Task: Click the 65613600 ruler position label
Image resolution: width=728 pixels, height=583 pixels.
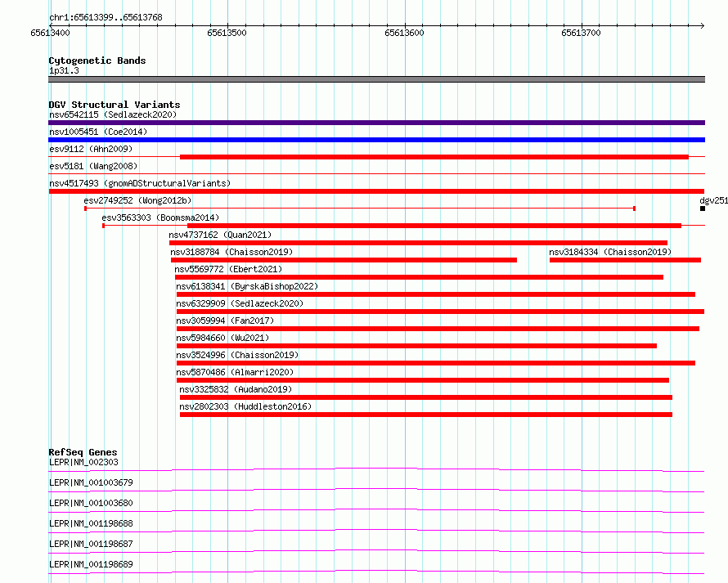Action: pos(404,33)
